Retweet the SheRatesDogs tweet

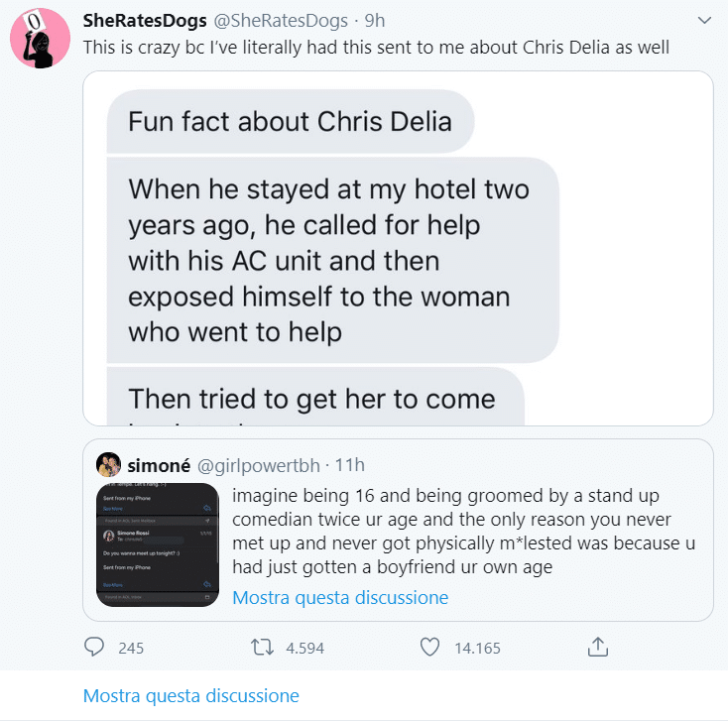coord(262,648)
